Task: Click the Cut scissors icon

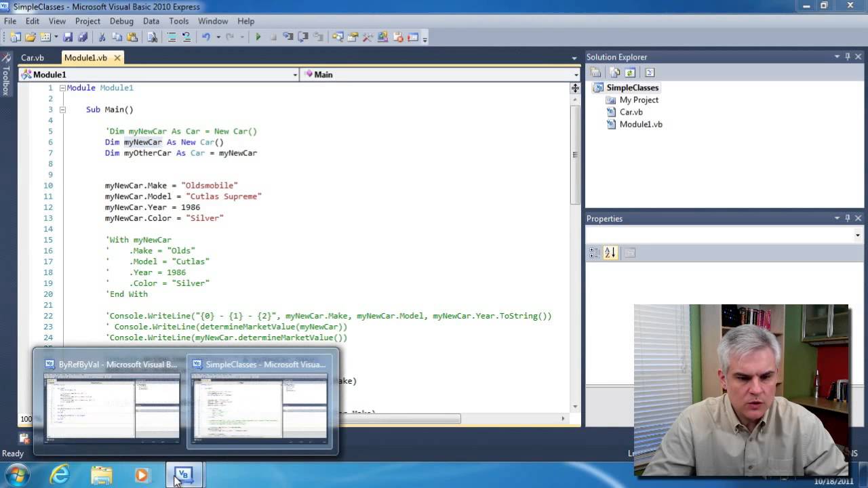Action: (x=101, y=37)
